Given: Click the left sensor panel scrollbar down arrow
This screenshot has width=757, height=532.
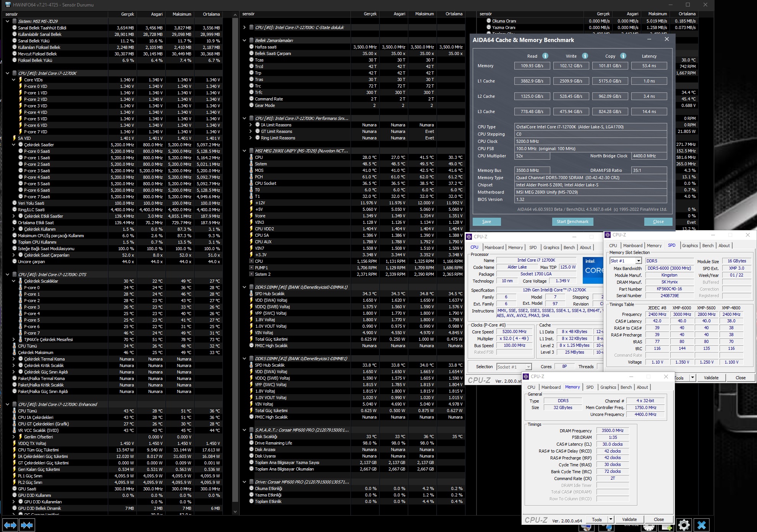Looking at the screenshot, I should (x=235, y=511).
